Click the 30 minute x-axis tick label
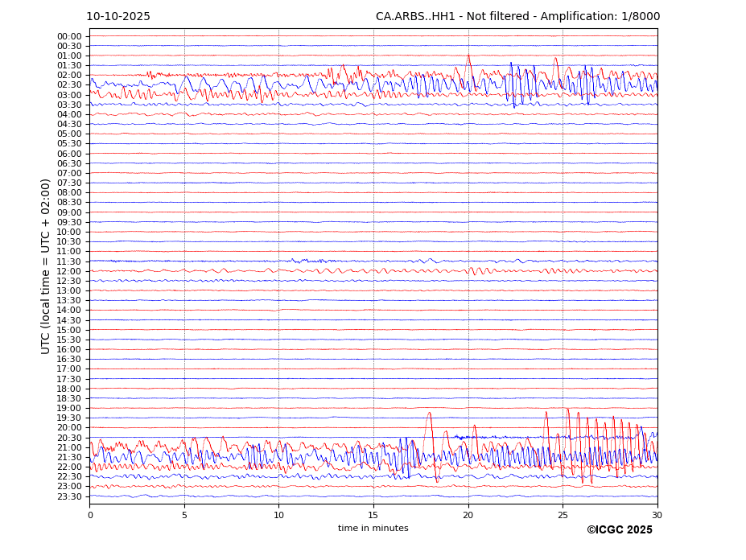 click(657, 515)
